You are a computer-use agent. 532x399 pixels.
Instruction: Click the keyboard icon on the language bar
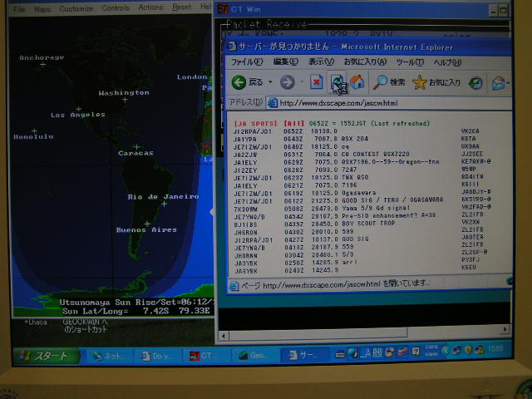click(x=340, y=355)
